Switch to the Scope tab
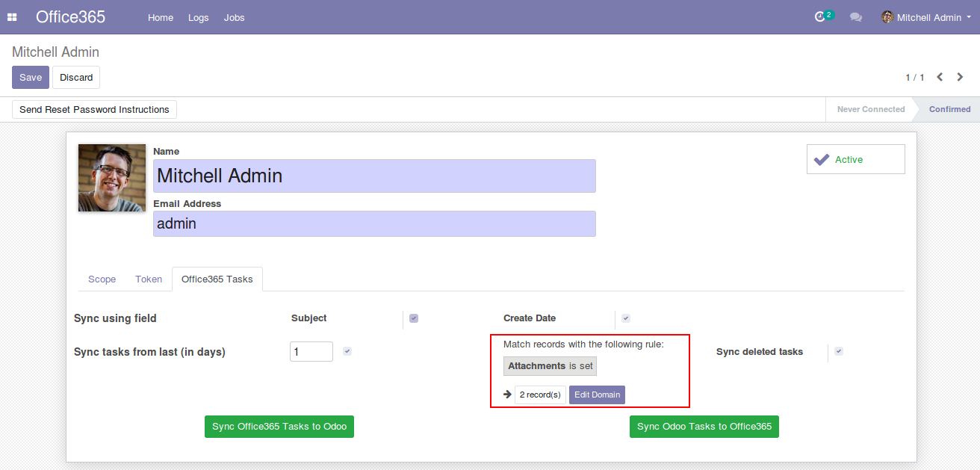Viewport: 980px width, 470px height. (x=102, y=279)
